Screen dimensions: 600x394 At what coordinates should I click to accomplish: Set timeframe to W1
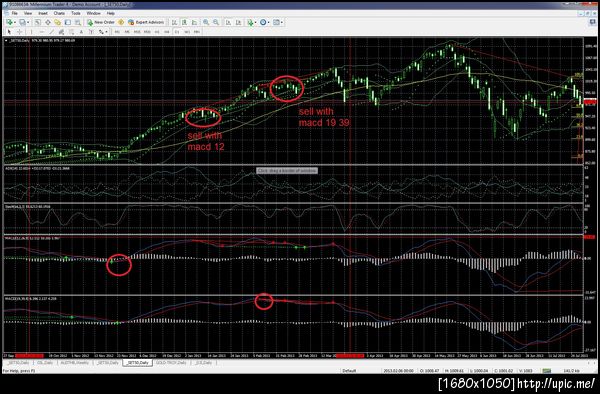coord(187,32)
